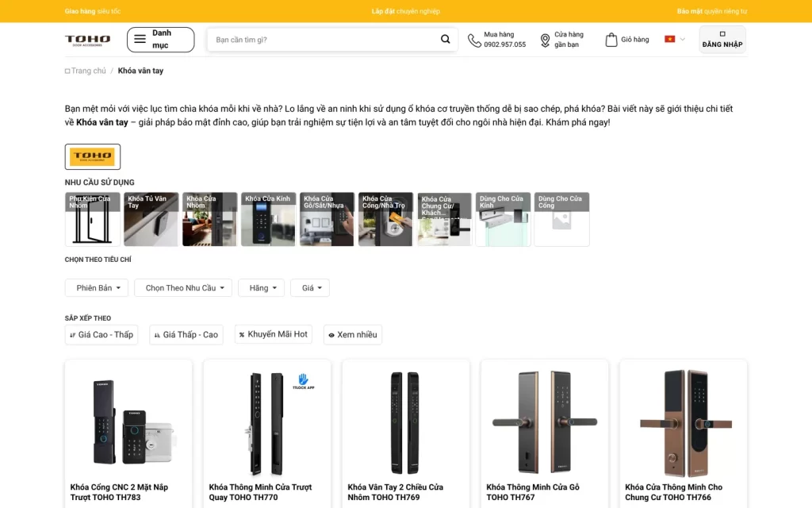Sort by Giá Cao - Thấp

click(101, 335)
